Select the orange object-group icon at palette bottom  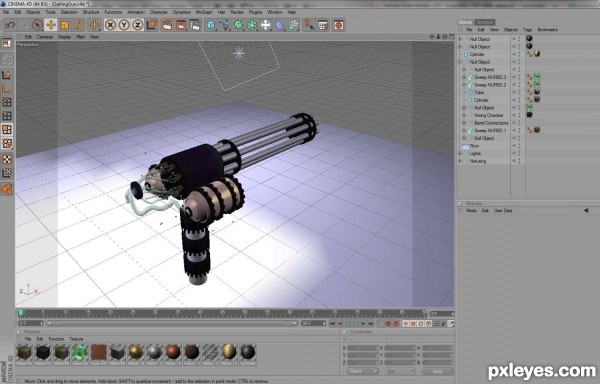7,189
